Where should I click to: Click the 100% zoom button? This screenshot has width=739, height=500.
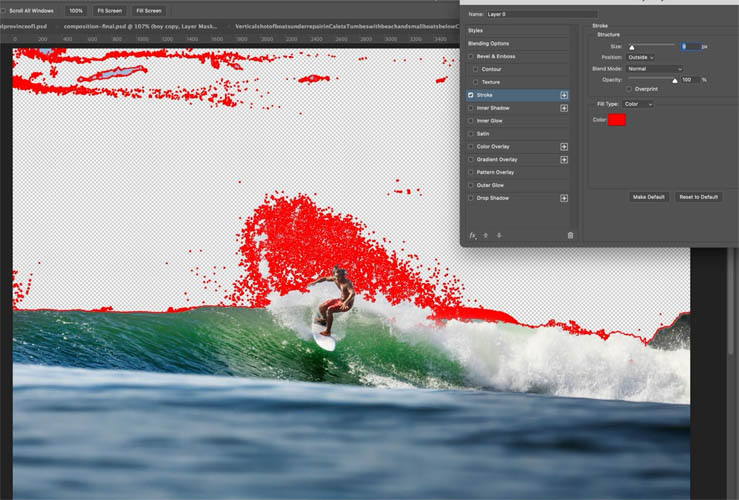coord(75,10)
